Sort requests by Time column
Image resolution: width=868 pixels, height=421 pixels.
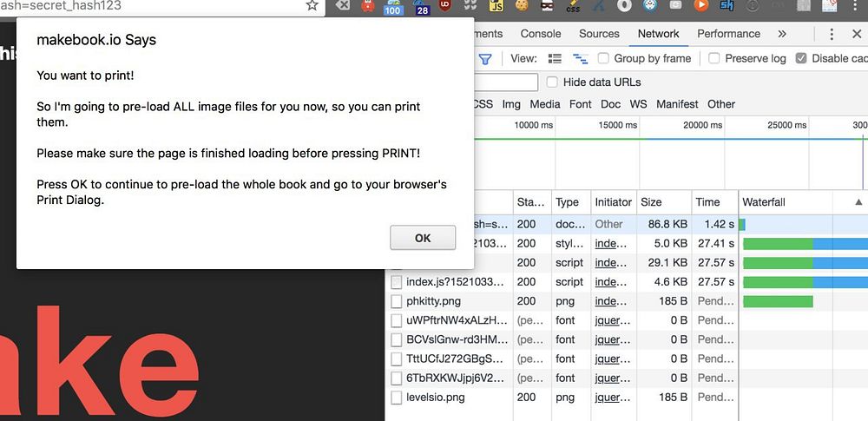[714, 202]
